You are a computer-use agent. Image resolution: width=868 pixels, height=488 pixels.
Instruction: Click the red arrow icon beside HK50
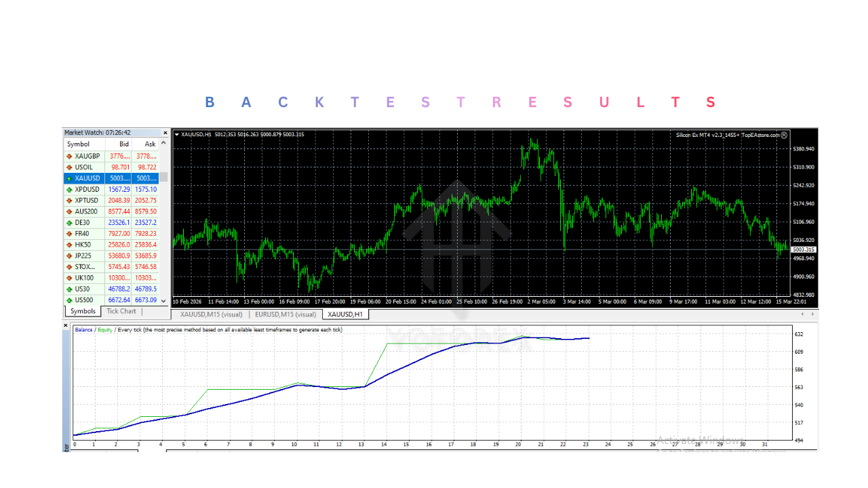(x=69, y=244)
